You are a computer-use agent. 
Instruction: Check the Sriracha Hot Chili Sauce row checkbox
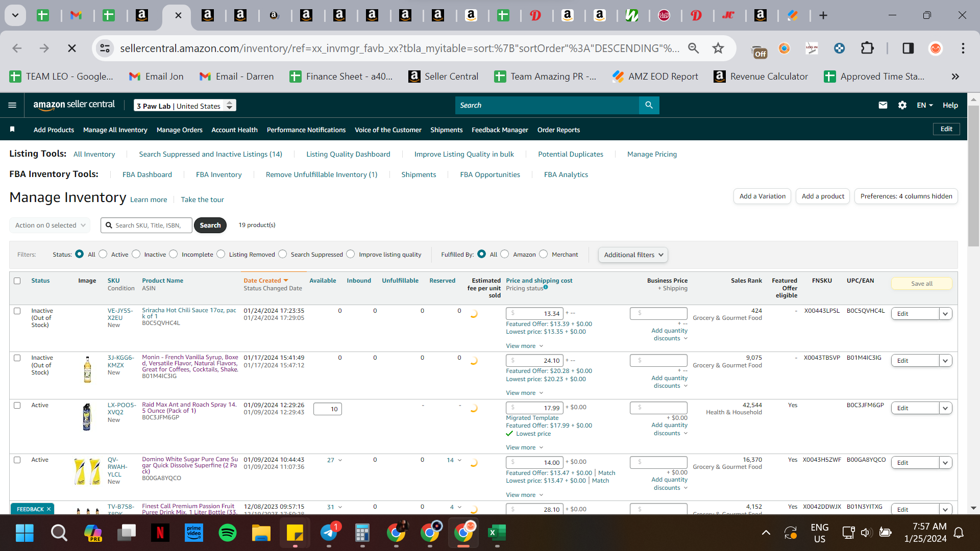coord(17,311)
